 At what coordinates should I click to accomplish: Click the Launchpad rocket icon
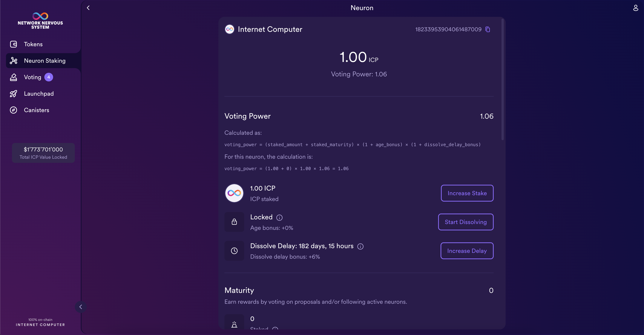tap(13, 94)
